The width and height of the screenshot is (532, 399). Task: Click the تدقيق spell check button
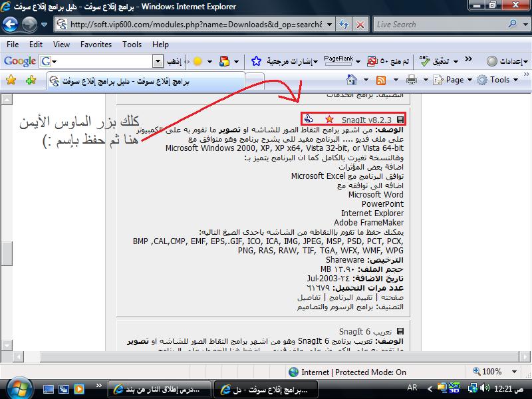(434, 61)
